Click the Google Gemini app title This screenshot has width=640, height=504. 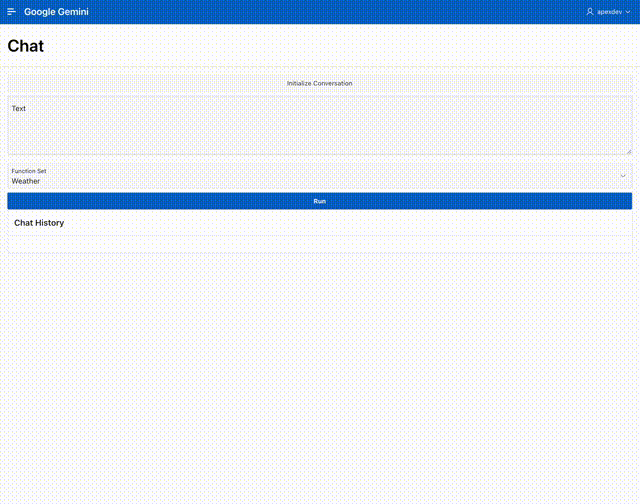[x=56, y=12]
